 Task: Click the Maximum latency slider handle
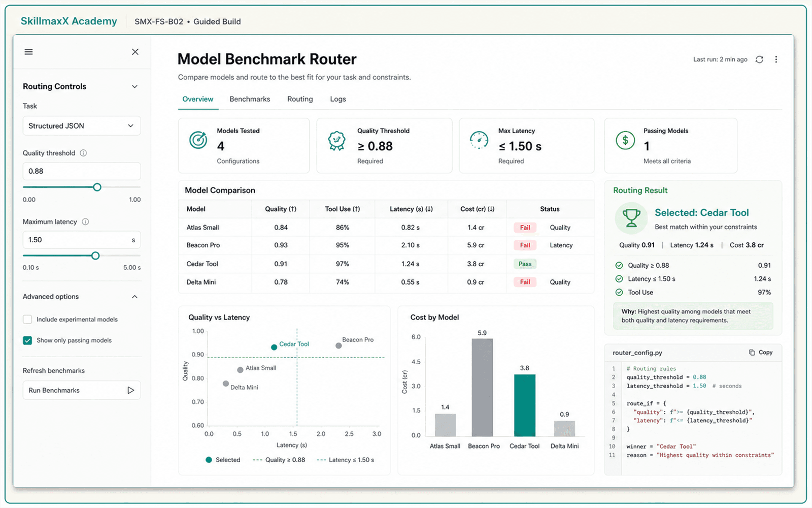(x=95, y=256)
